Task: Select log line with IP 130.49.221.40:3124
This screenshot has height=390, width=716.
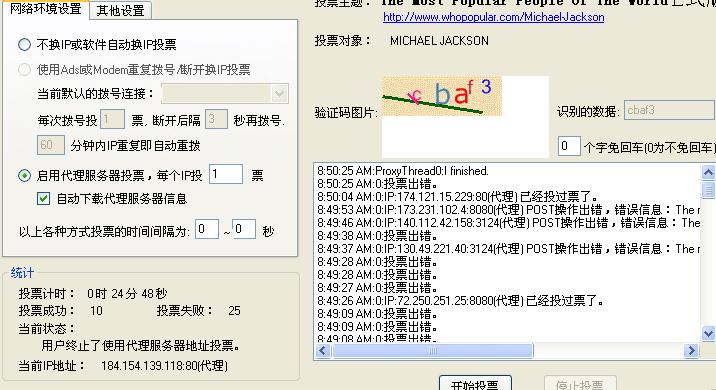Action: [508, 249]
